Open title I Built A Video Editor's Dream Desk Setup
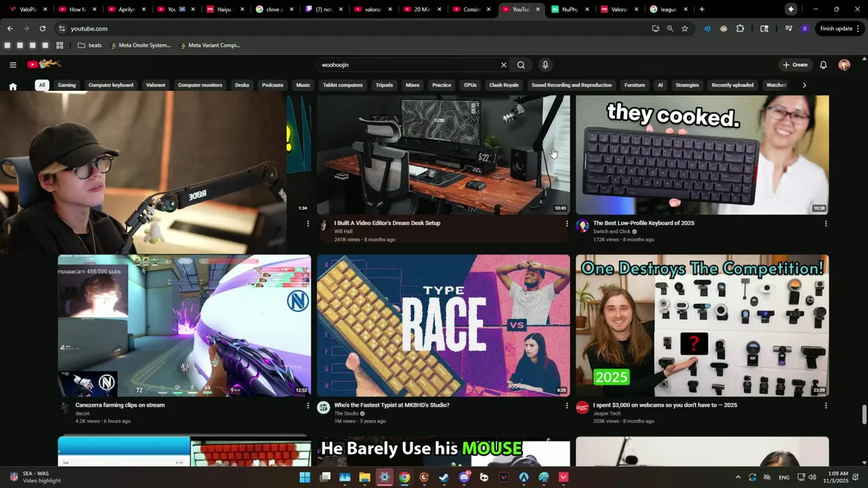The image size is (868, 488). click(x=387, y=223)
